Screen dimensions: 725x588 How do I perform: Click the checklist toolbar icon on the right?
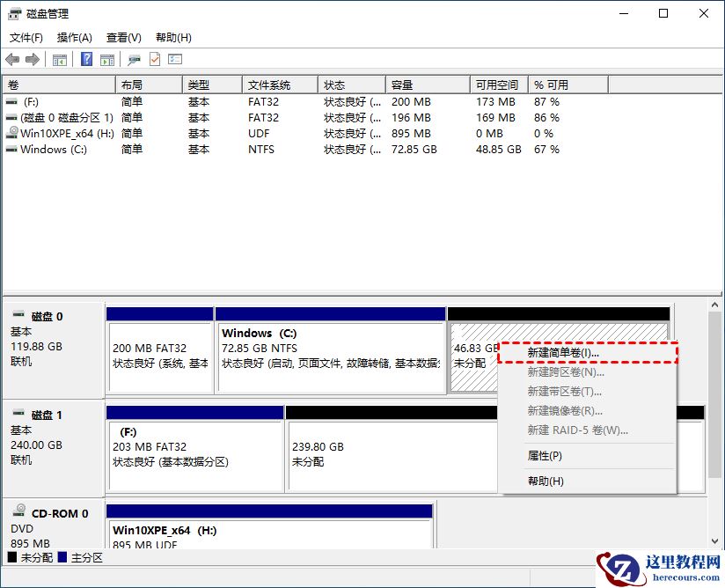pyautogui.click(x=173, y=59)
